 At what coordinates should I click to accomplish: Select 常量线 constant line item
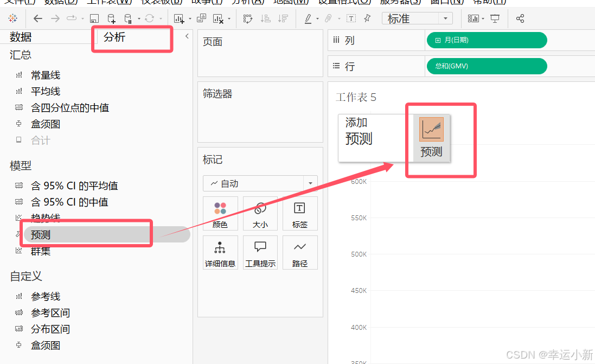coord(46,75)
